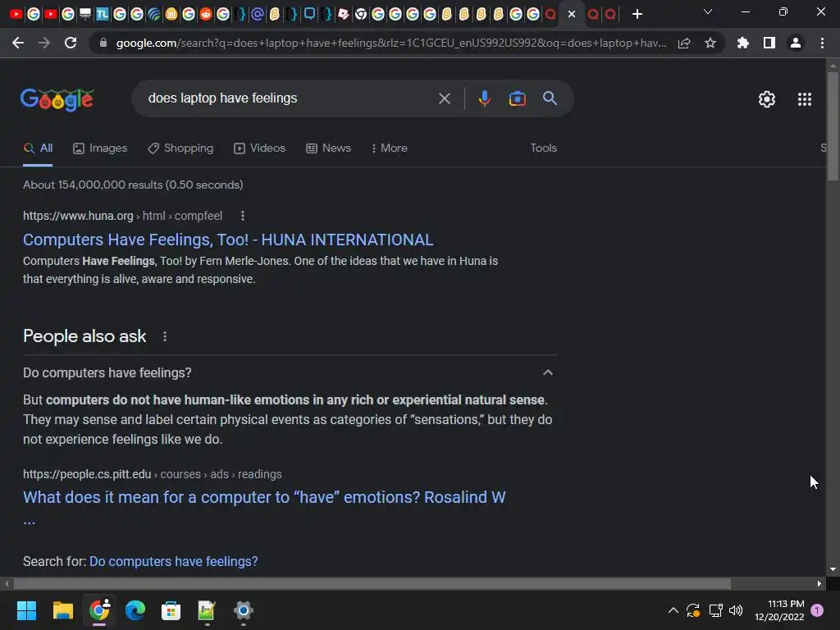Open the More search categories menu
The height and width of the screenshot is (630, 840).
click(x=390, y=148)
